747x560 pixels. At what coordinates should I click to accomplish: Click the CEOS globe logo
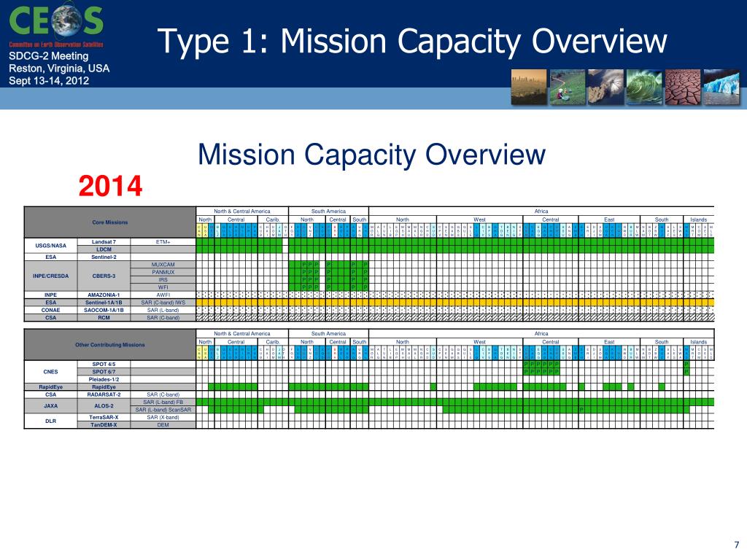coord(56,21)
